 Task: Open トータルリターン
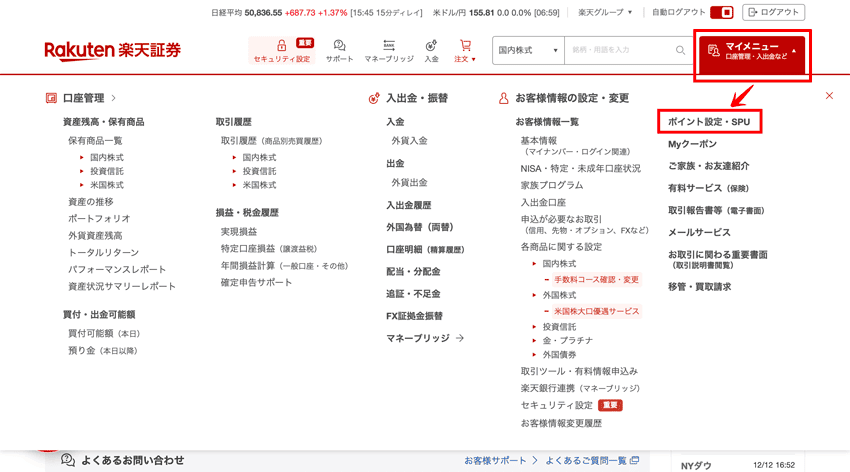point(103,253)
